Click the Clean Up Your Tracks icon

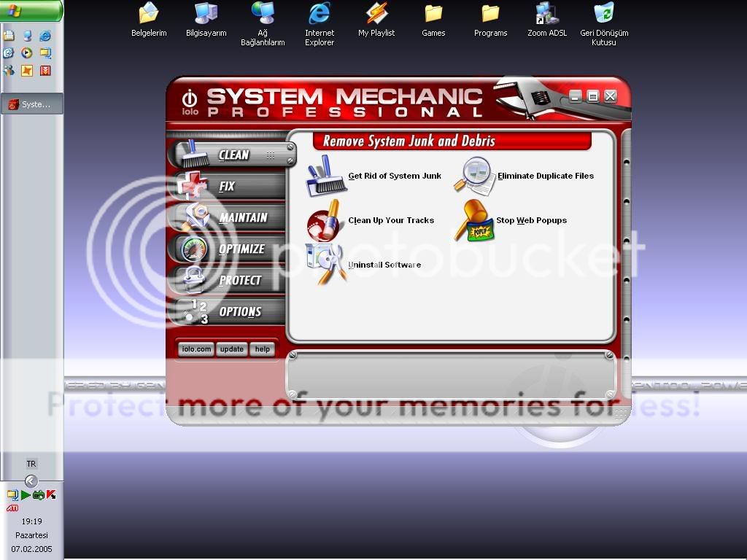click(325, 220)
